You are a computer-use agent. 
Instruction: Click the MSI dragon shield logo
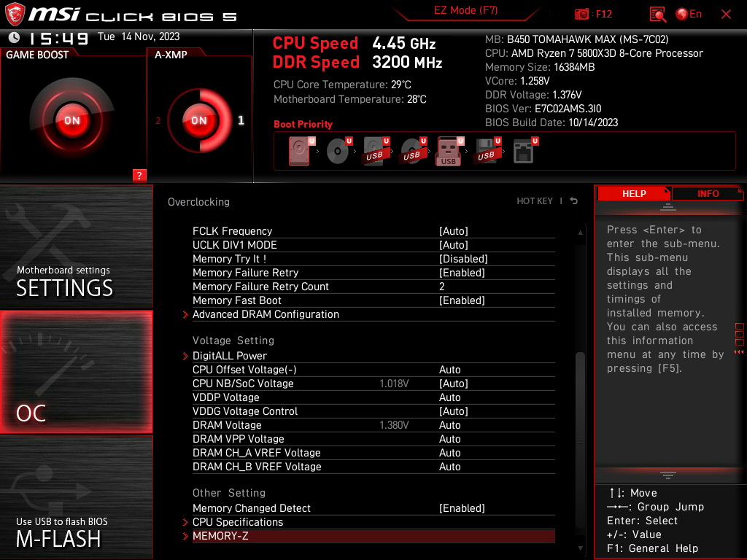tap(15, 15)
